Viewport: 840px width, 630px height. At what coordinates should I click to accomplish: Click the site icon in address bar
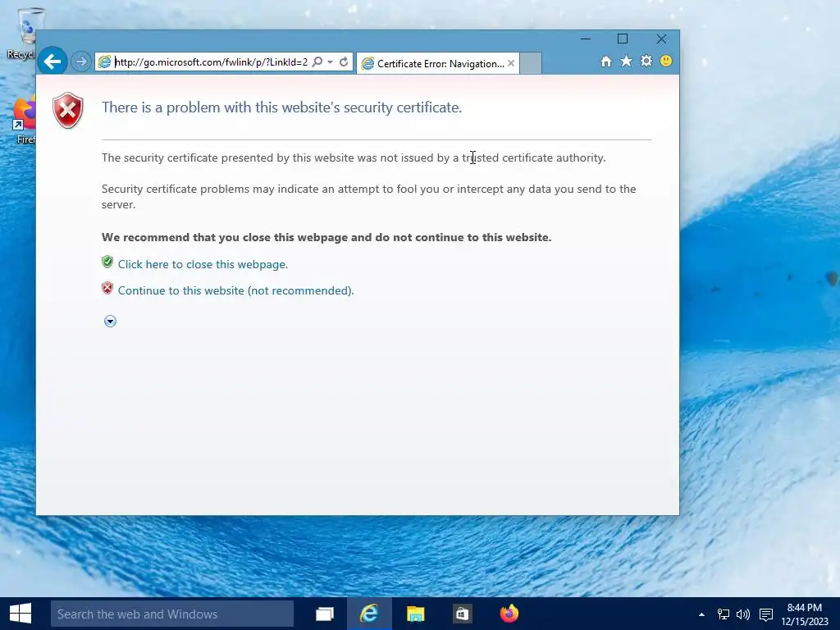pyautogui.click(x=104, y=62)
